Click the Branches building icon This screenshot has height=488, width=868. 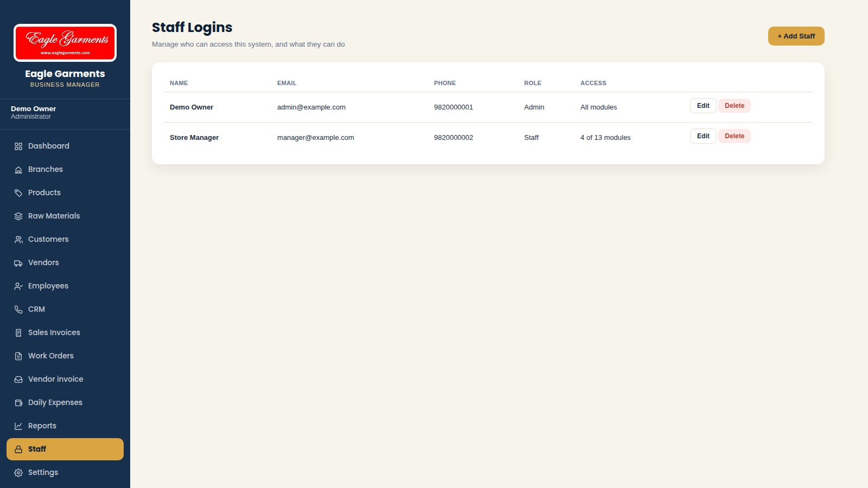[x=18, y=170]
